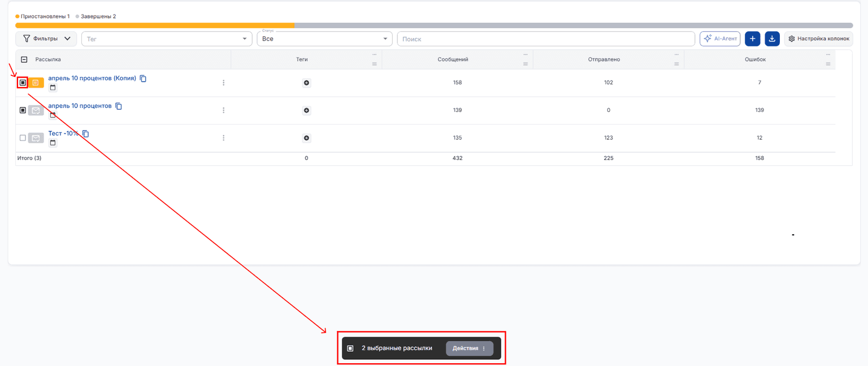Open three-dot menu for "апрель 10 процентов (Копия)"

[x=223, y=83]
